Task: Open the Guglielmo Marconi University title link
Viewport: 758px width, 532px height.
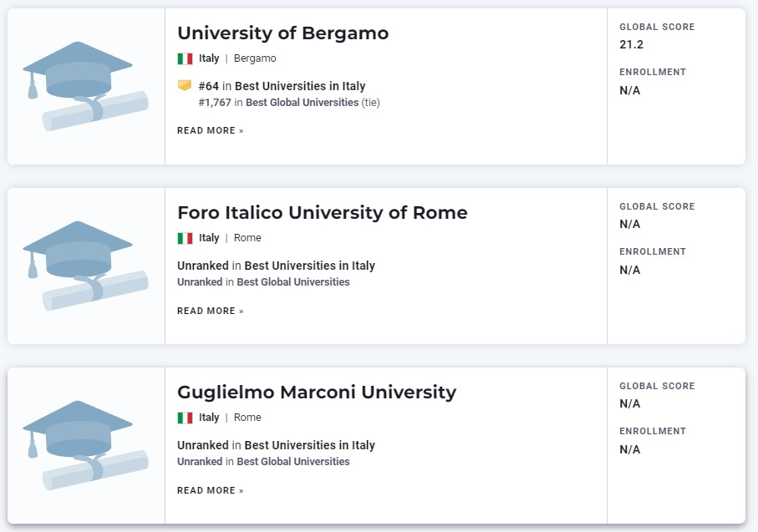Action: point(317,392)
